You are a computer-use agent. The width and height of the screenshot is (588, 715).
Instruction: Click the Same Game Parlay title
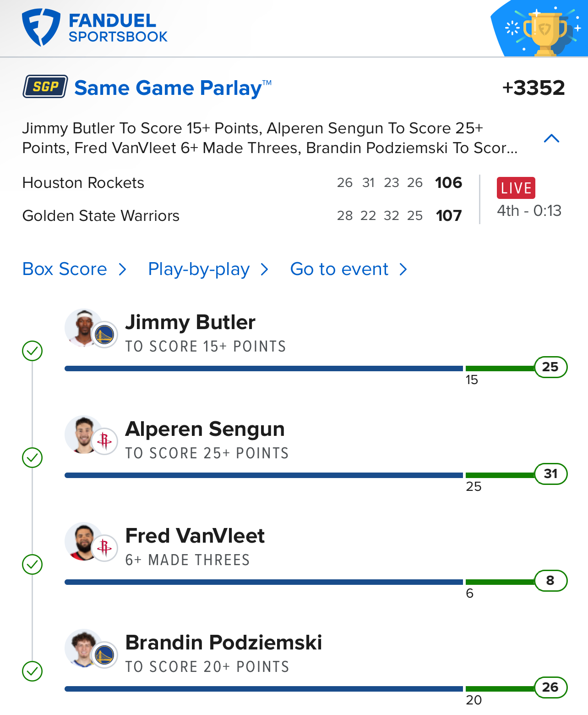168,88
